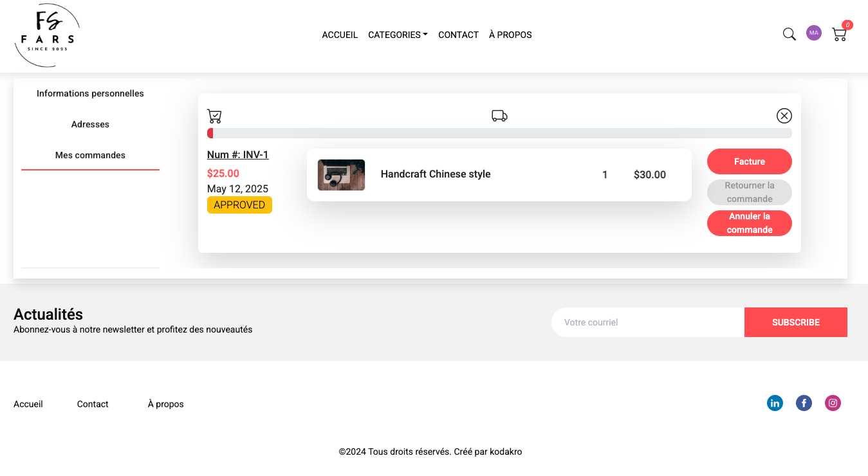Open the Facebook social icon
The height and width of the screenshot is (476, 868).
804,403
